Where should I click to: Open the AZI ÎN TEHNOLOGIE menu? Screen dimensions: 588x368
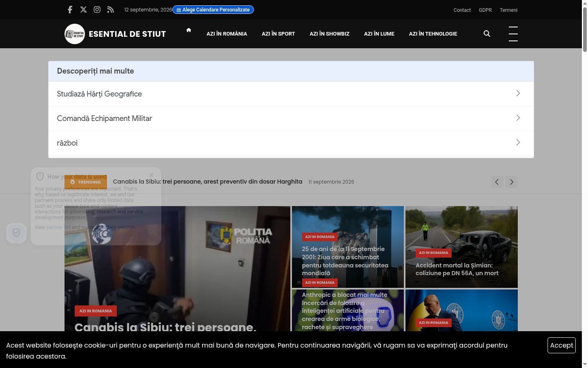click(x=433, y=34)
